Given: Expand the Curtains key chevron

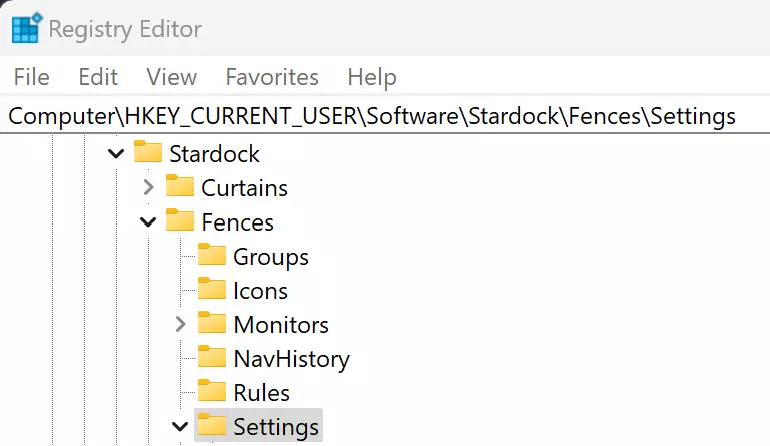Looking at the screenshot, I should coord(148,187).
